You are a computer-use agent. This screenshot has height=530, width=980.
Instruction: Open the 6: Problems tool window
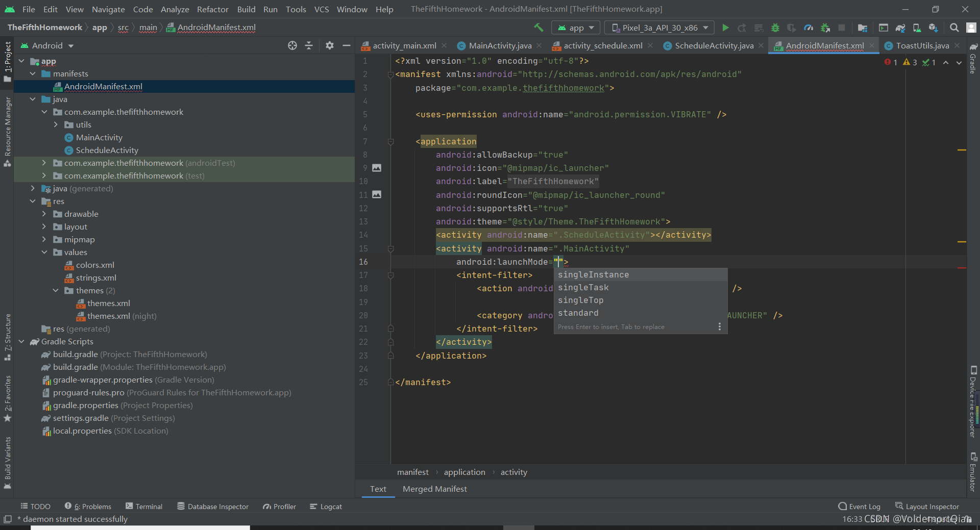pos(88,507)
